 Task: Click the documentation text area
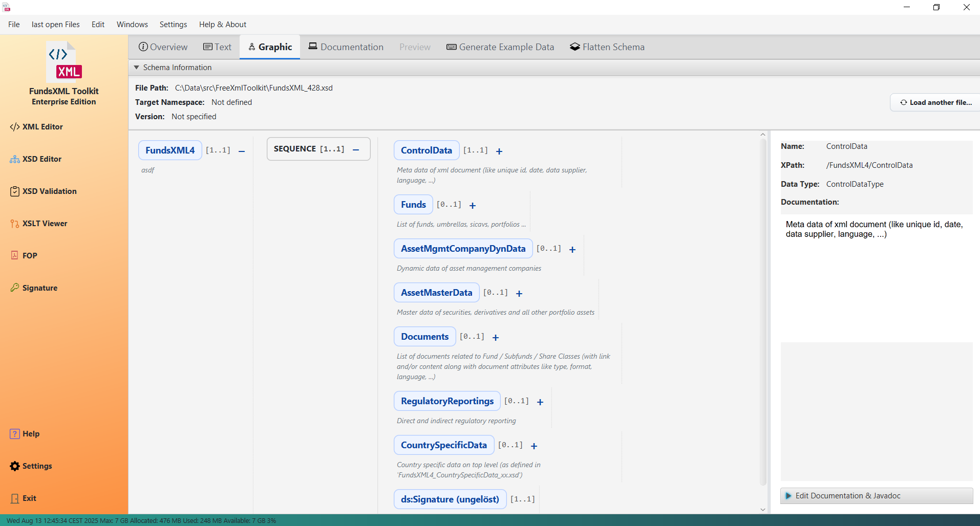[x=877, y=279]
